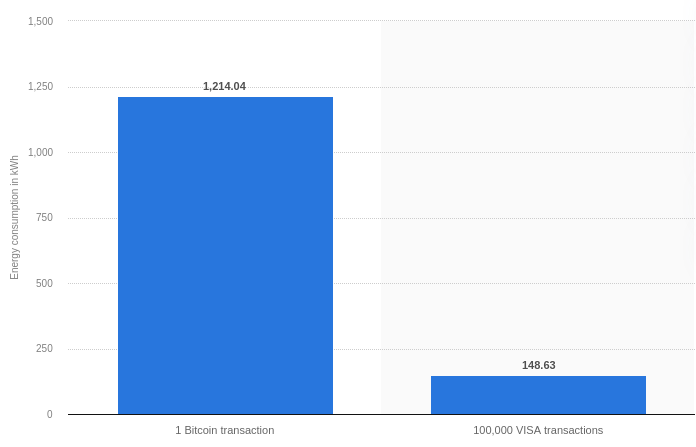Click the 750 dotted gridline in the shaded VISA column
Screen dimensions: 696x447
click(x=538, y=218)
